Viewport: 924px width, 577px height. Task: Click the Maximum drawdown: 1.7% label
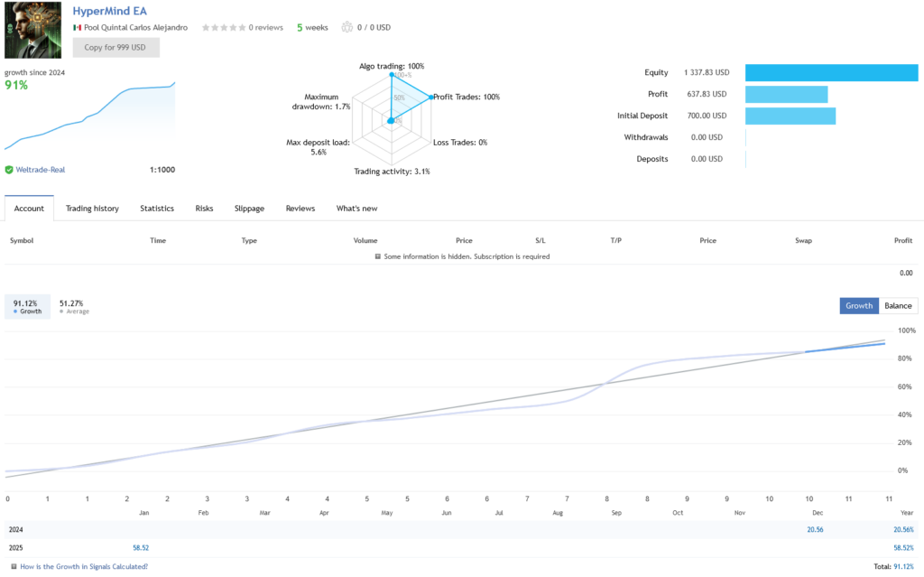click(x=321, y=101)
